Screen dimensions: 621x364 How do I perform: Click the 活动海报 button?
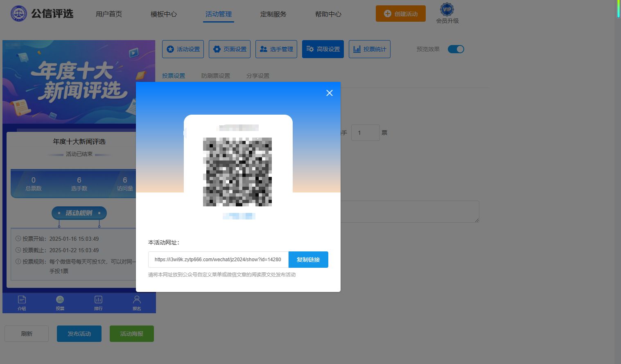pyautogui.click(x=132, y=334)
